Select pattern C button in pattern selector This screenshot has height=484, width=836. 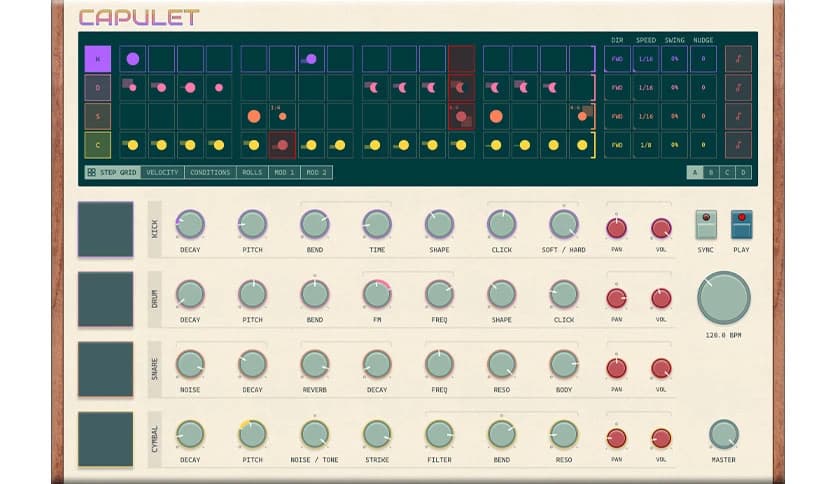[x=727, y=172]
